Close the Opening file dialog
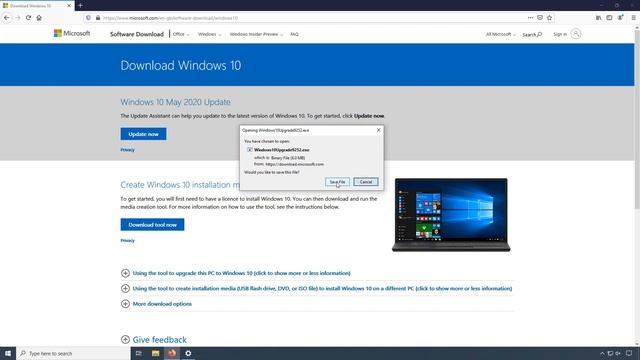Image resolution: width=640 pixels, height=360 pixels. pyautogui.click(x=378, y=130)
